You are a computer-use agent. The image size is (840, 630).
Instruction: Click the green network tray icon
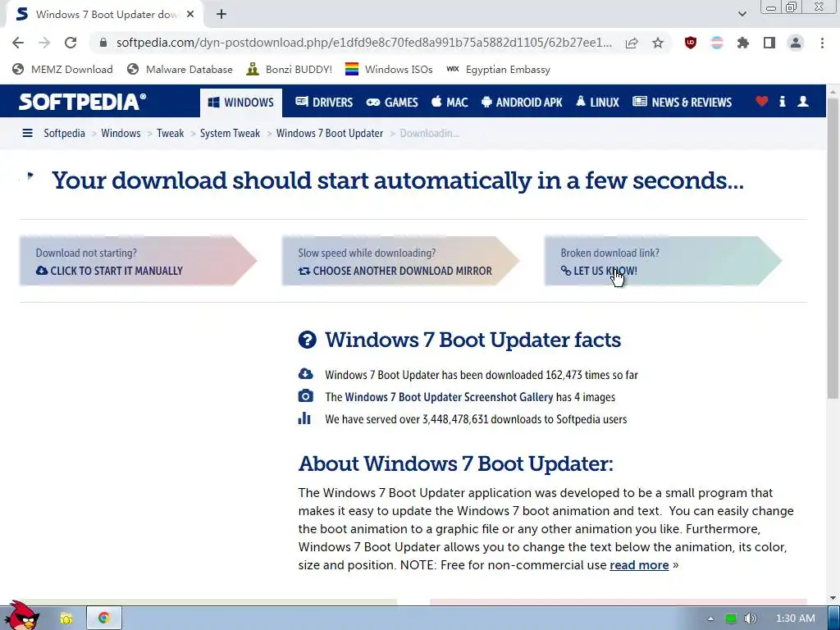click(x=731, y=619)
